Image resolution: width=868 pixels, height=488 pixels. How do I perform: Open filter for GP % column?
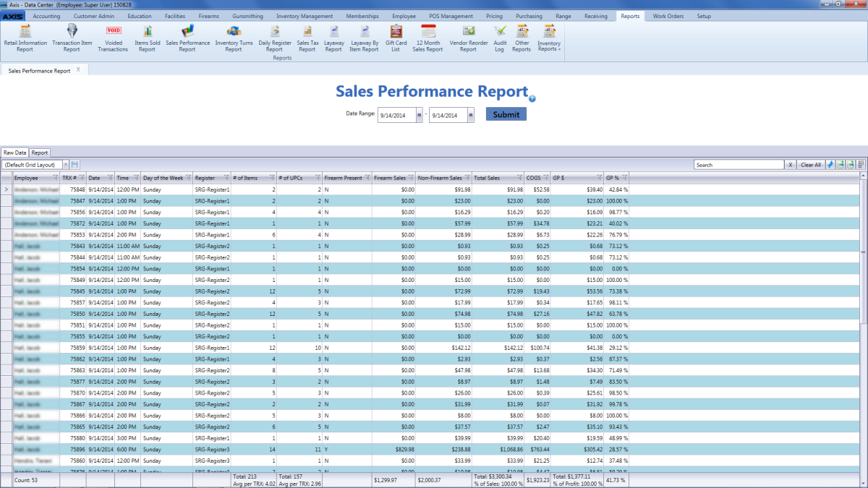[x=625, y=177]
